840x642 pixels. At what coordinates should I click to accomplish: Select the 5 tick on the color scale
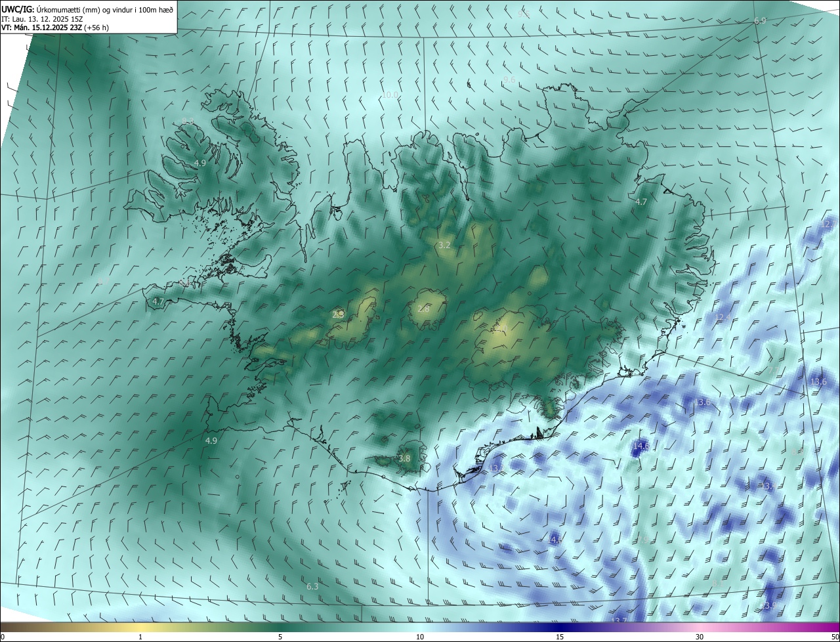pos(280,637)
